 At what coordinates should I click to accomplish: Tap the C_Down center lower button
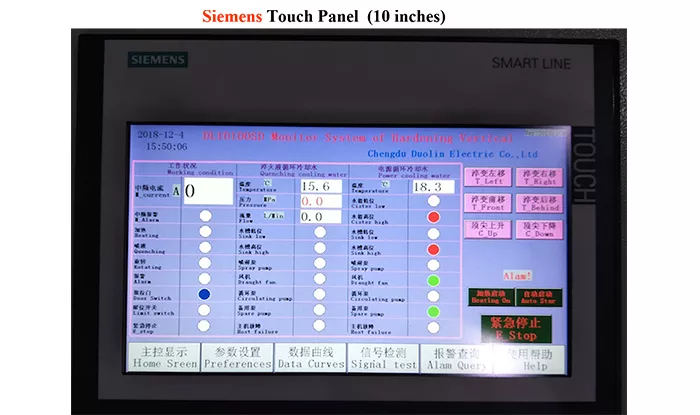pyautogui.click(x=540, y=230)
